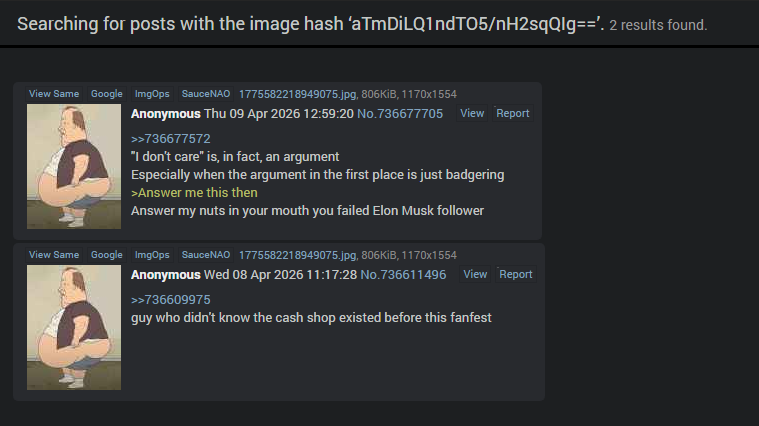Open first post's 1775582218949075.jpg filename link
The width and height of the screenshot is (759, 426).
pyautogui.click(x=297, y=94)
